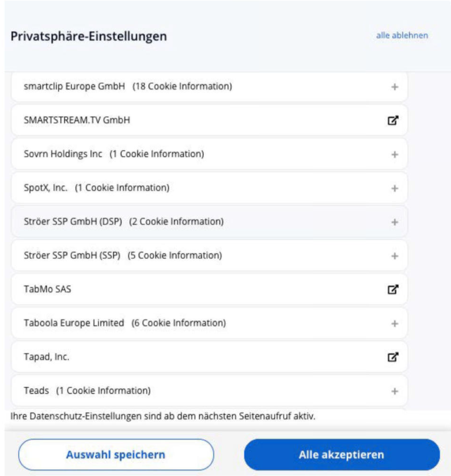Open Tapad, Inc. external link icon
This screenshot has width=451, height=476.
click(x=393, y=357)
